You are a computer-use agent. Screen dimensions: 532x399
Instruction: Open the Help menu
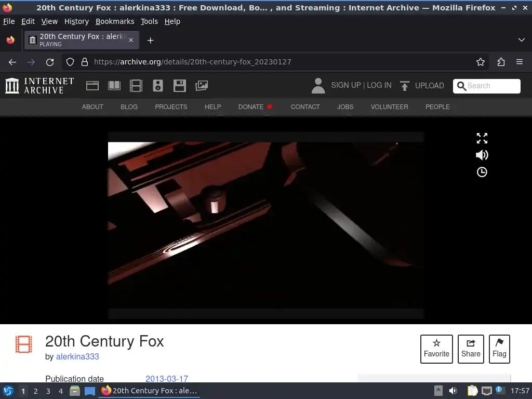172,21
